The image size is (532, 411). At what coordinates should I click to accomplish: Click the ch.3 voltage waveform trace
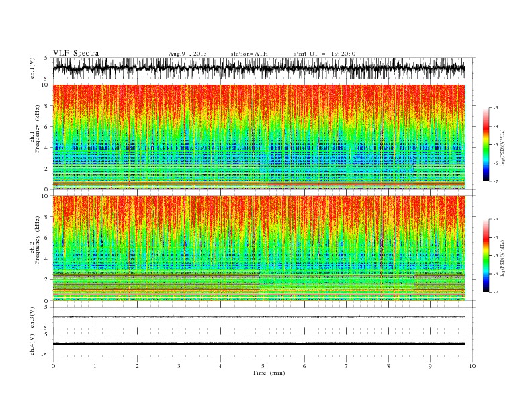point(259,317)
